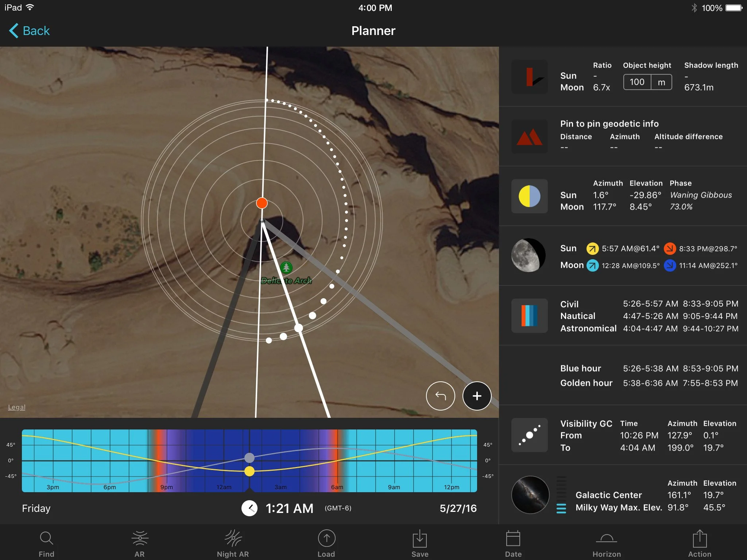747x560 pixels.
Task: Toggle the Horizon option
Action: tap(606, 544)
